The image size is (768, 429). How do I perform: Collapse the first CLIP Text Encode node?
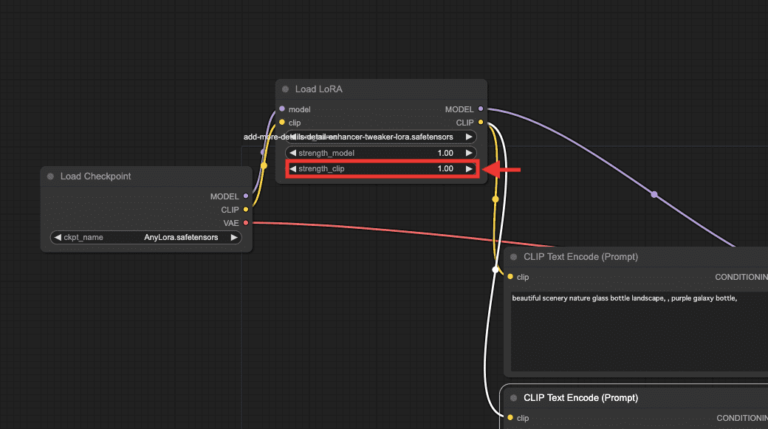point(514,257)
